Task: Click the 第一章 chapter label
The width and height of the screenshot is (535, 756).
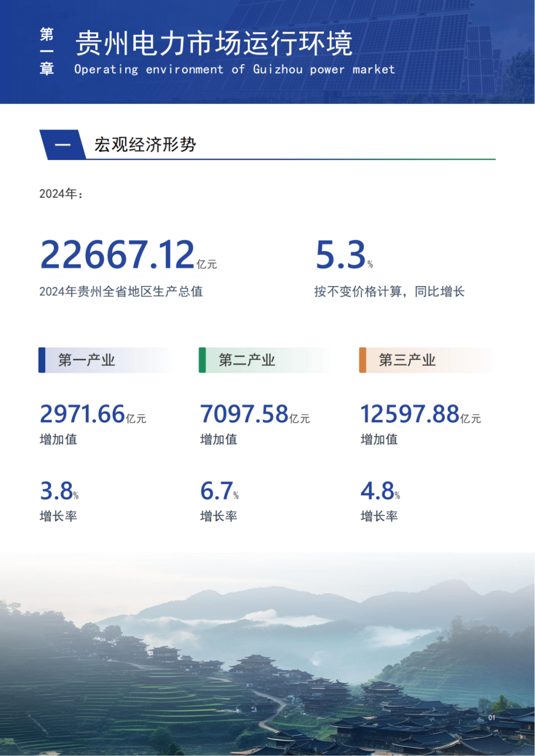Action: [47, 51]
